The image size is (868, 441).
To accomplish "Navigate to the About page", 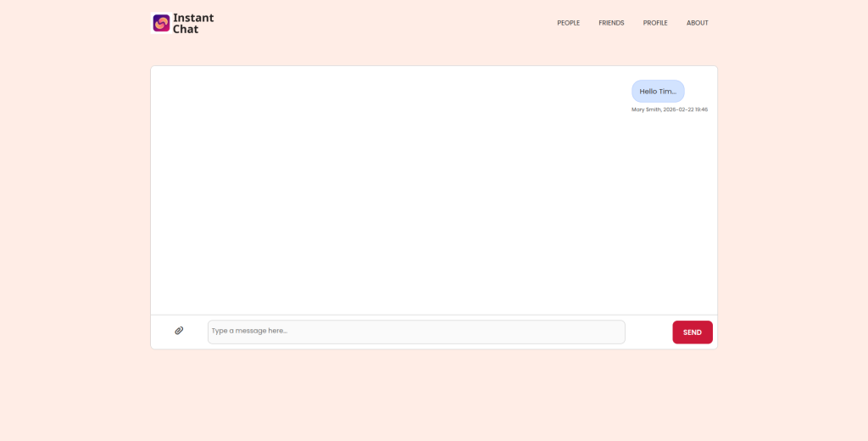I will (697, 23).
